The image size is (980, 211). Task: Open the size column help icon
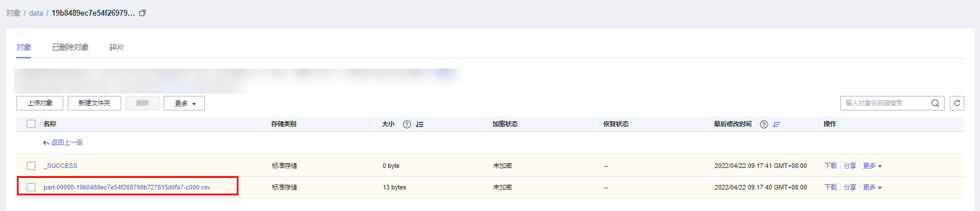(x=407, y=124)
